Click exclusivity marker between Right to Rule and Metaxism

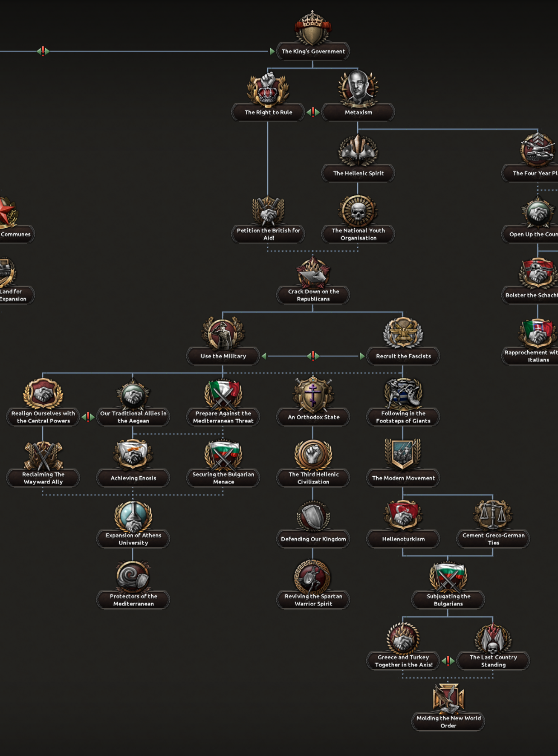313,113
